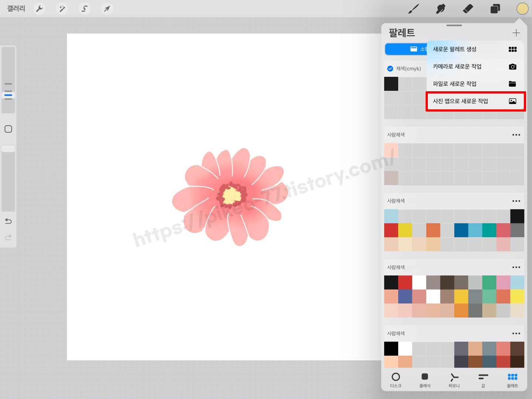This screenshot has height=399, width=532.
Task: Switch to the 팔레트 tab at bottom
Action: (x=512, y=379)
